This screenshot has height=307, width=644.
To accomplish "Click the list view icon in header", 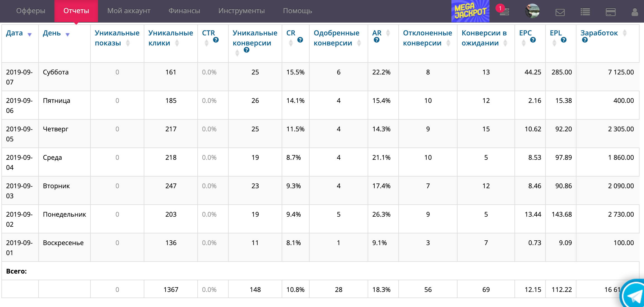I will (x=585, y=12).
